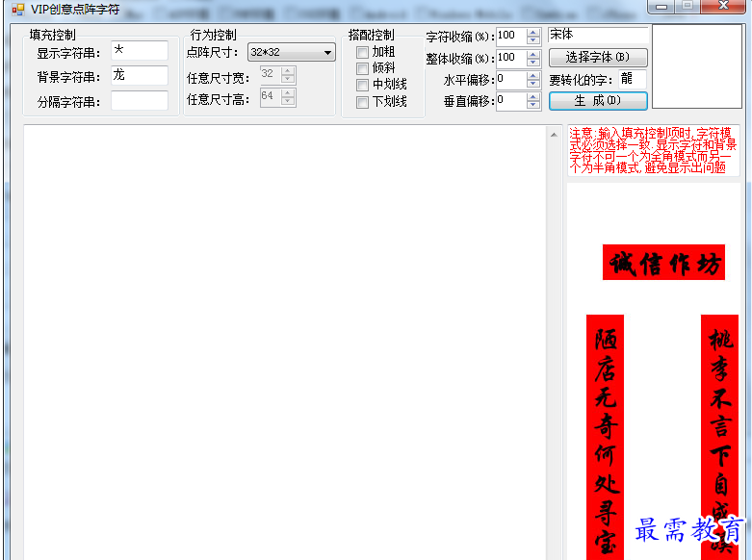
Task: Decrease 垂直偏移 with down arrow
Action: [533, 106]
